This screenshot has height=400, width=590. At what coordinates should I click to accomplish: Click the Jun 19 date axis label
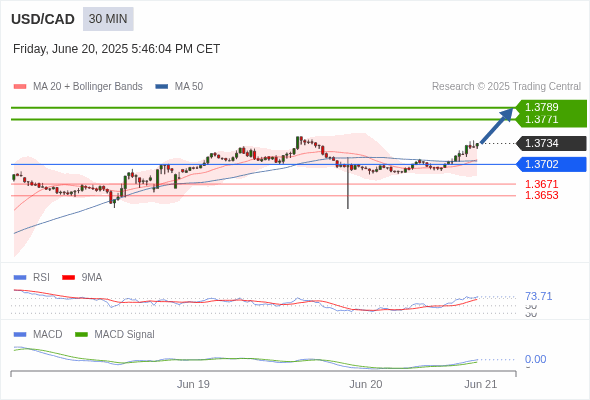point(193,384)
